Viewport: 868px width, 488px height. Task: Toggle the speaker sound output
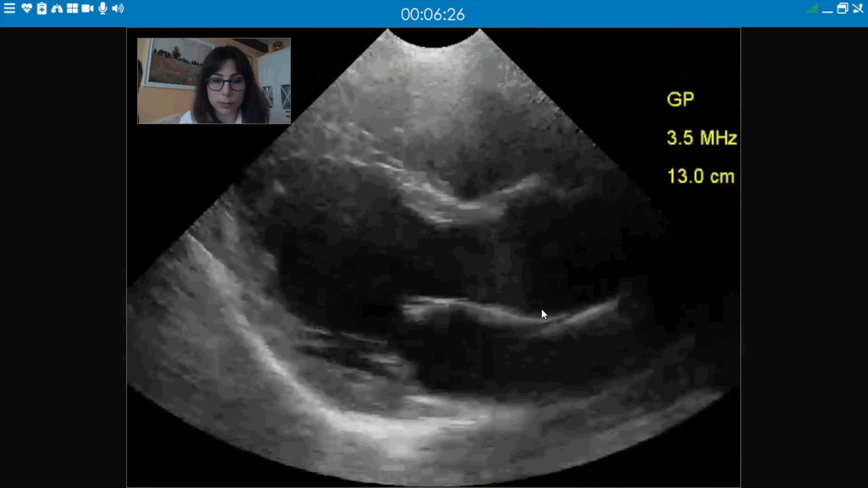(x=118, y=9)
